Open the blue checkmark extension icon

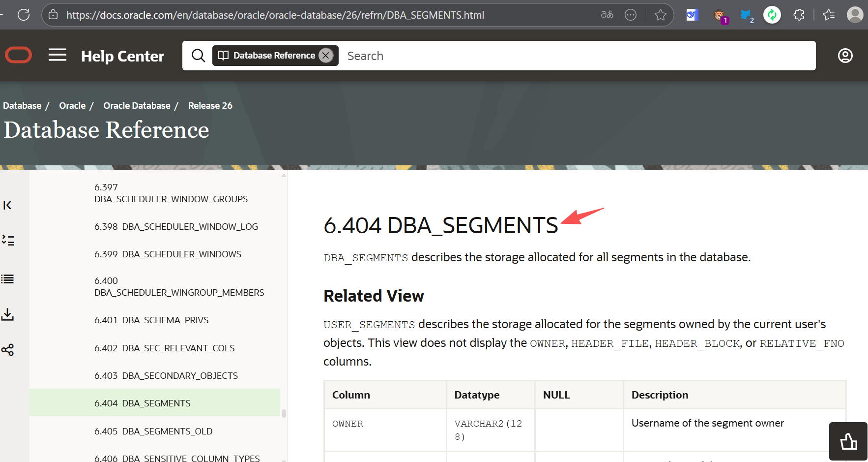[692, 15]
